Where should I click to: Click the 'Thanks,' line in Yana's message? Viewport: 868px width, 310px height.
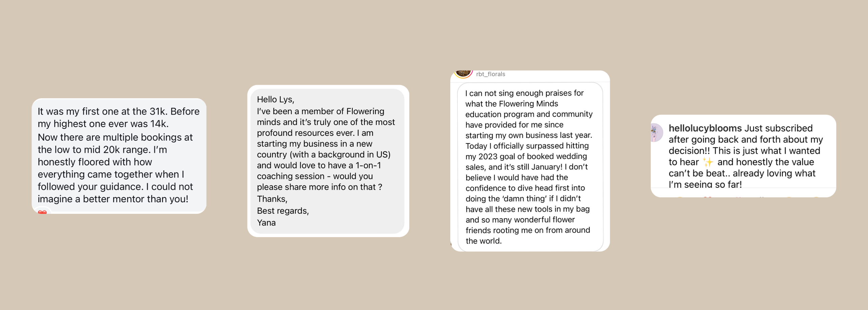272,199
